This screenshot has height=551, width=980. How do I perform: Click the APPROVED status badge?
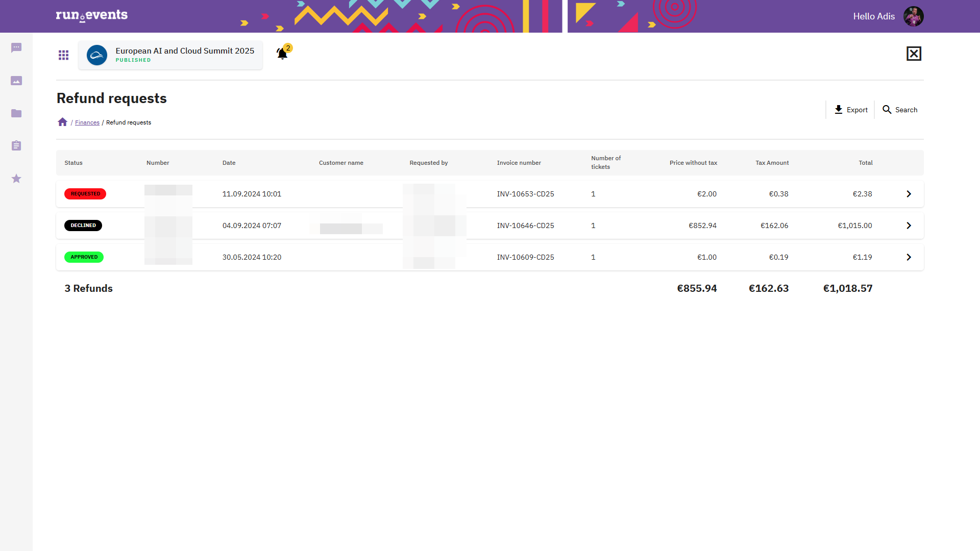[x=84, y=257]
